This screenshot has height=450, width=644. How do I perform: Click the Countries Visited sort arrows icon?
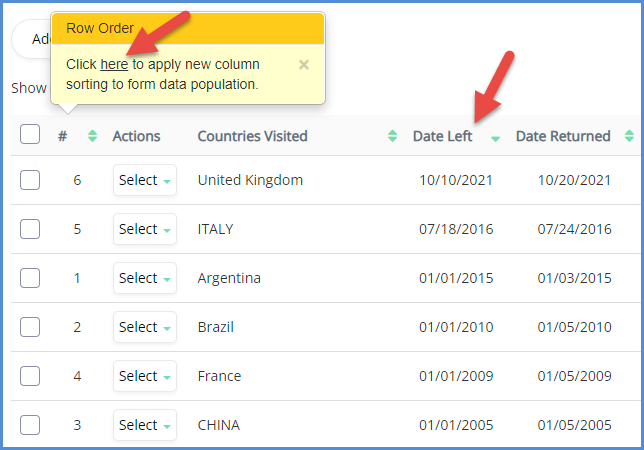point(392,136)
